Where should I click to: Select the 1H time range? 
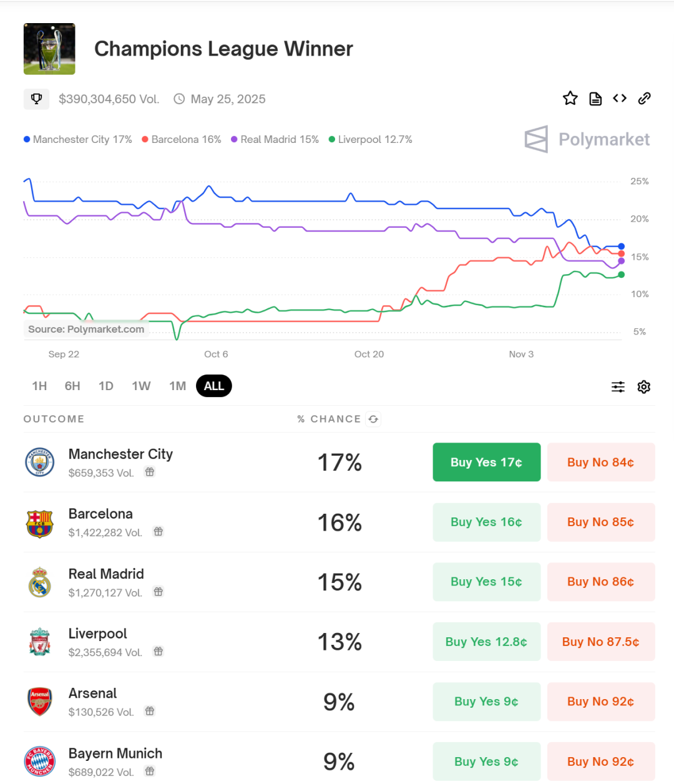tap(39, 386)
